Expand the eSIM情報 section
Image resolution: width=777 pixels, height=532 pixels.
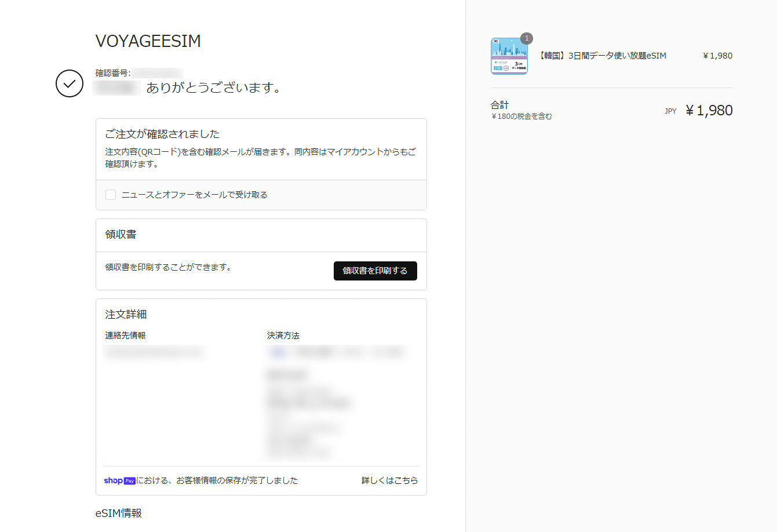click(x=118, y=513)
